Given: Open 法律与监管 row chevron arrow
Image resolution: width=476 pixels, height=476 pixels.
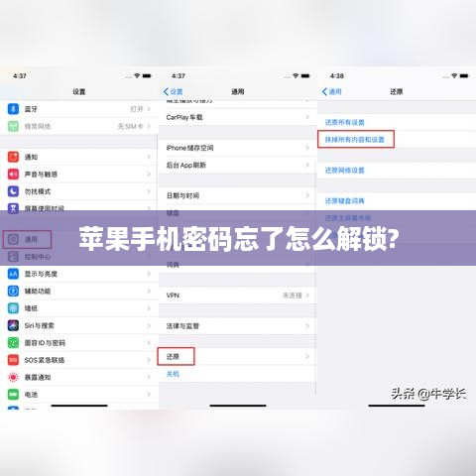Looking at the screenshot, I should tap(307, 326).
